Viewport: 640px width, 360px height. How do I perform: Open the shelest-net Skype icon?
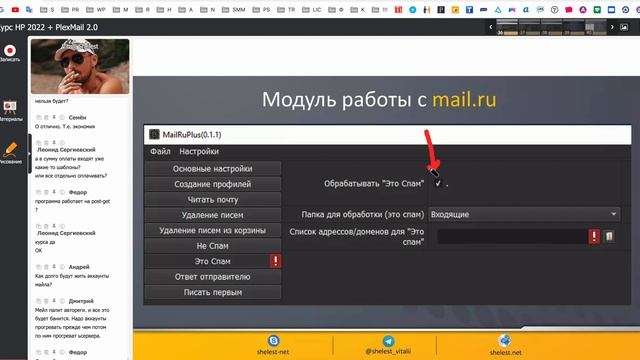tap(273, 340)
